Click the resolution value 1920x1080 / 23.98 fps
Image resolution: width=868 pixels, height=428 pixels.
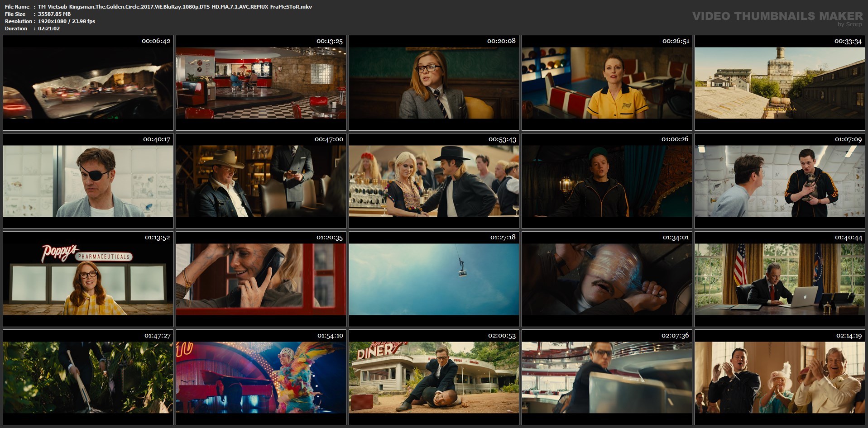(x=67, y=21)
